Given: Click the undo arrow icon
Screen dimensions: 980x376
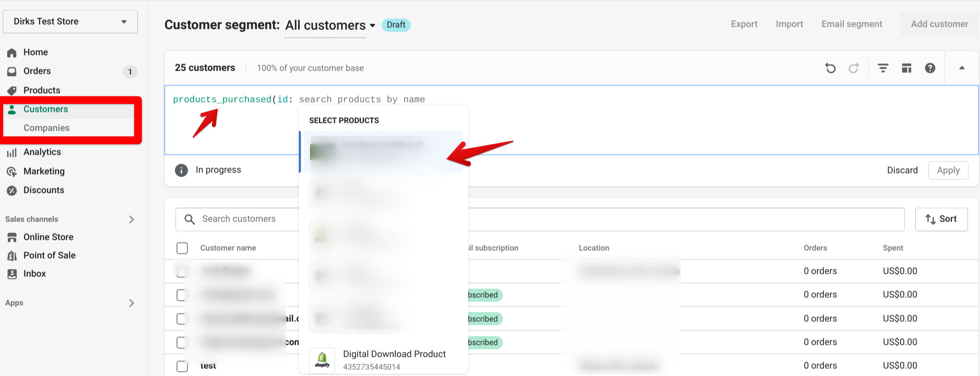Looking at the screenshot, I should (830, 68).
